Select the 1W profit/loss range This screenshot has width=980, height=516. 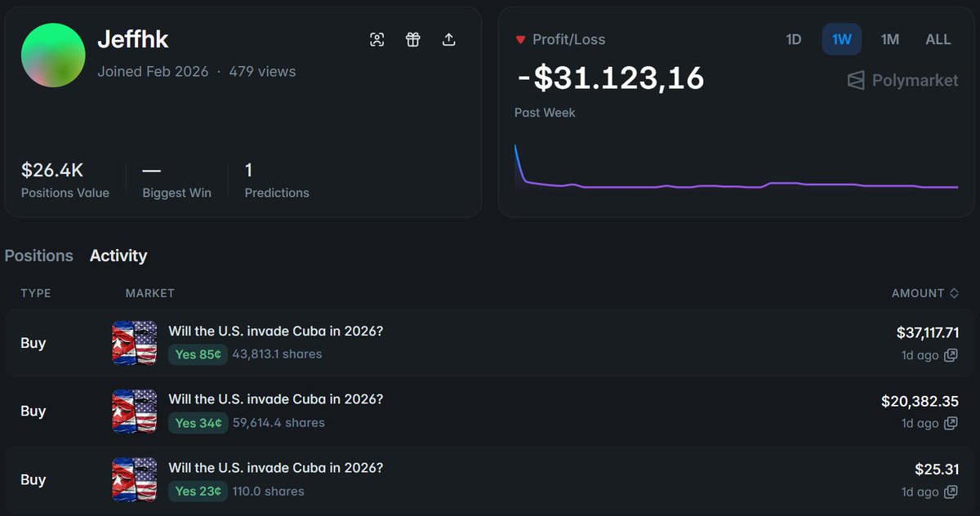tap(841, 39)
